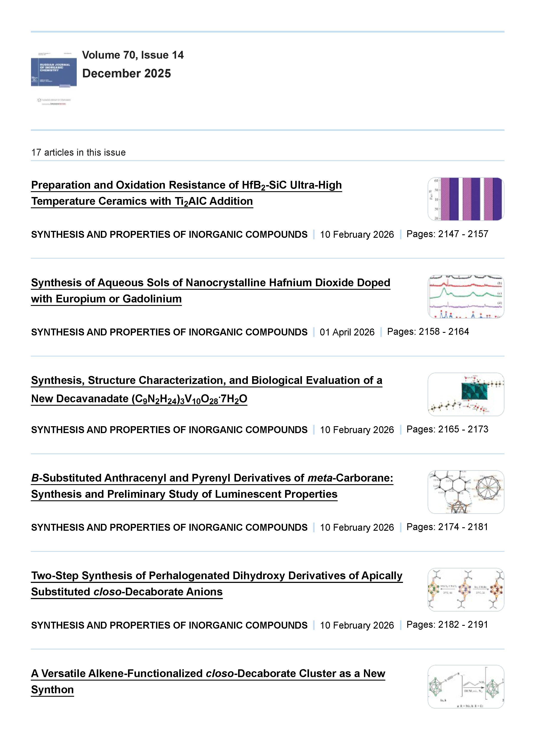Click the December 2025 issue date
The height and width of the screenshot is (756, 534).
coord(126,74)
